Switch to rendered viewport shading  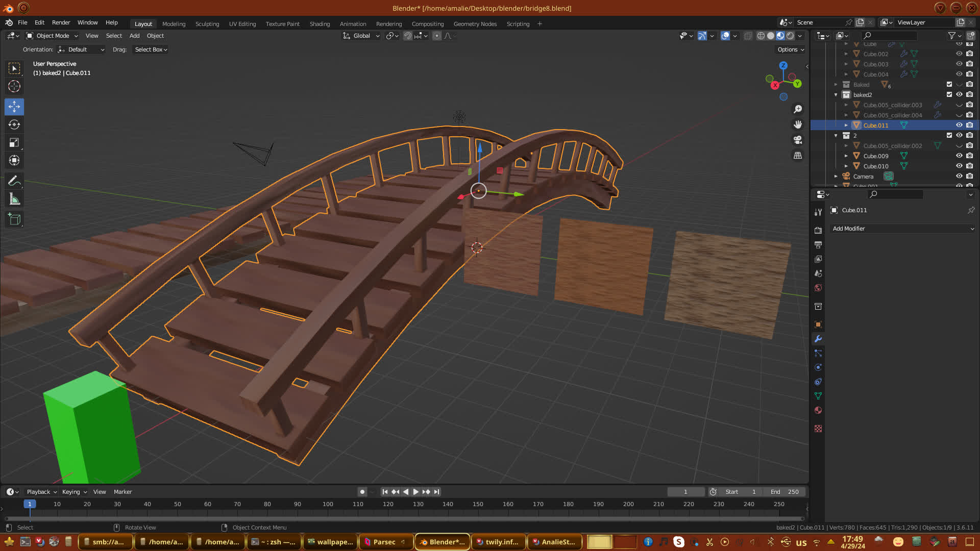[x=790, y=36]
